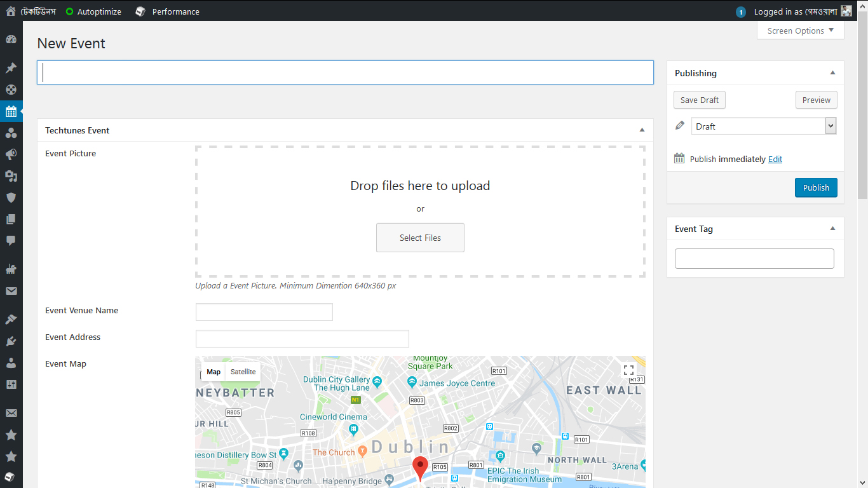Toggle fullscreen view on the map

(628, 370)
